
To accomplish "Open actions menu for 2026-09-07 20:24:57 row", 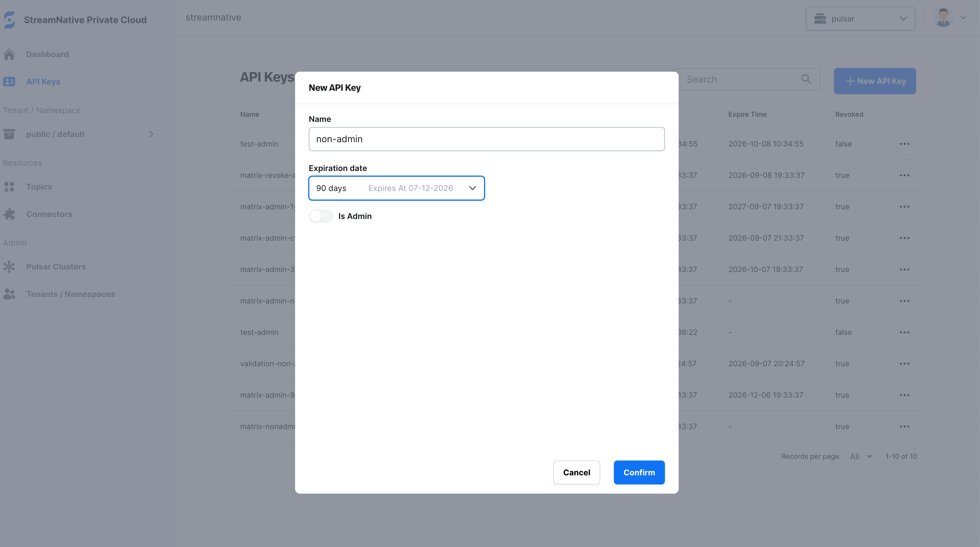I will coord(905,363).
